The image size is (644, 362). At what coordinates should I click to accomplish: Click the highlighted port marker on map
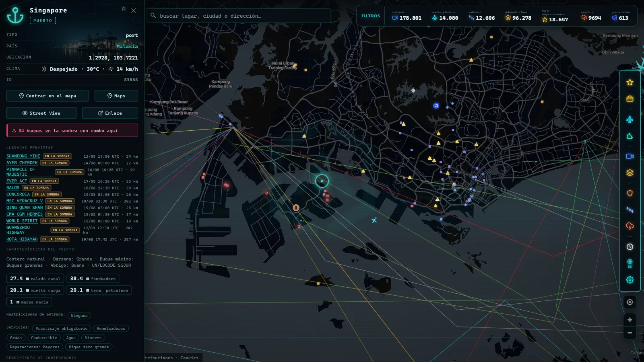(322, 181)
